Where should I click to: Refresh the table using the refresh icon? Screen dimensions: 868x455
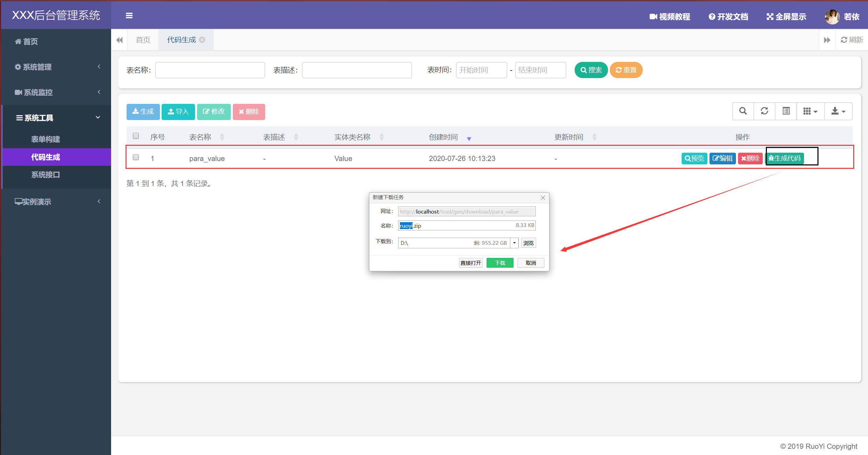[764, 111]
